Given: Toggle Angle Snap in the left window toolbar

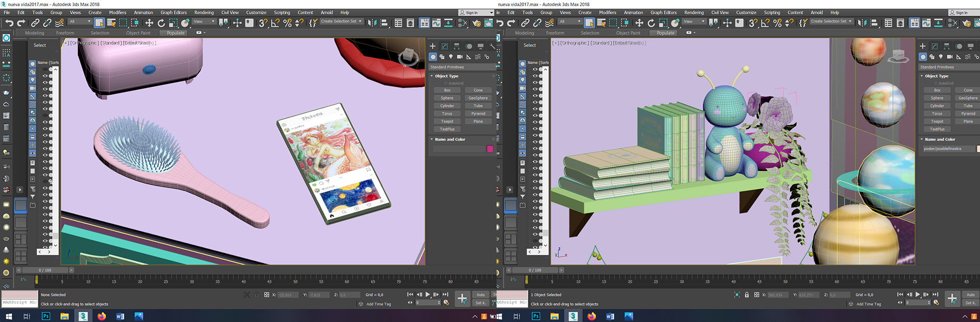Looking at the screenshot, I should [x=275, y=23].
